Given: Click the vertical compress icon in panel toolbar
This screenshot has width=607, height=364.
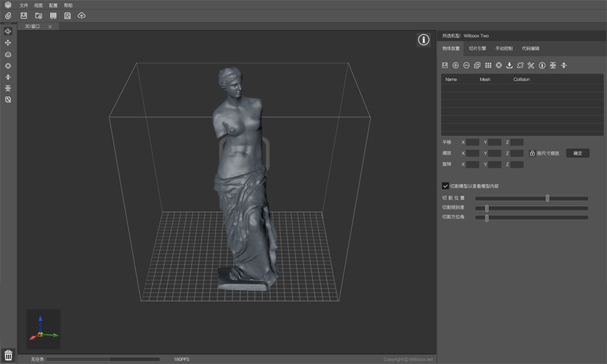Looking at the screenshot, I should click(564, 66).
